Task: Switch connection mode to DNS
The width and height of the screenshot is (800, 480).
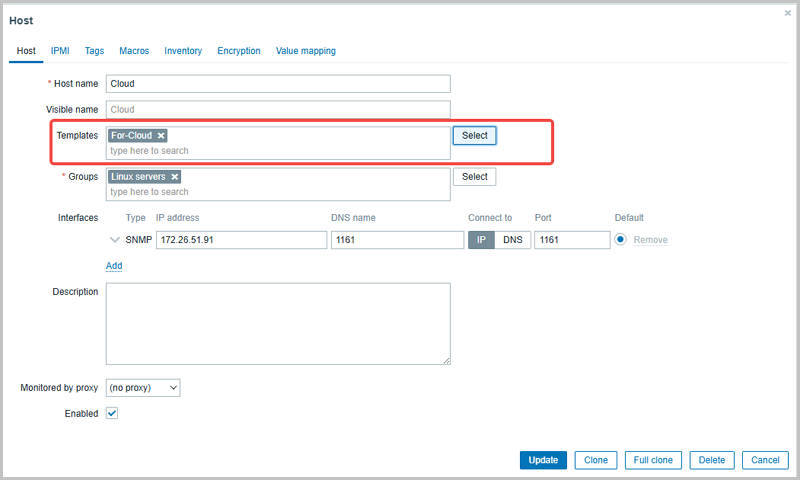Action: [x=512, y=240]
